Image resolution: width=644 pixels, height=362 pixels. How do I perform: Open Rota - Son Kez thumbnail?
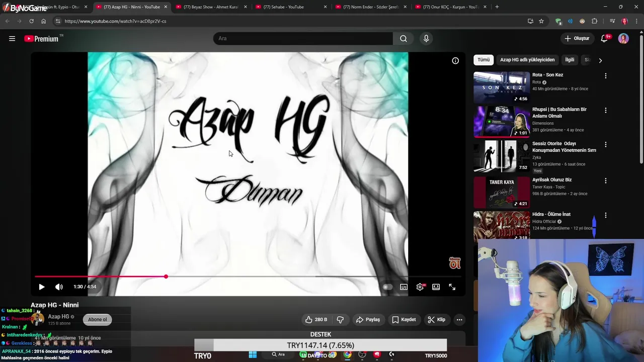pos(502,87)
